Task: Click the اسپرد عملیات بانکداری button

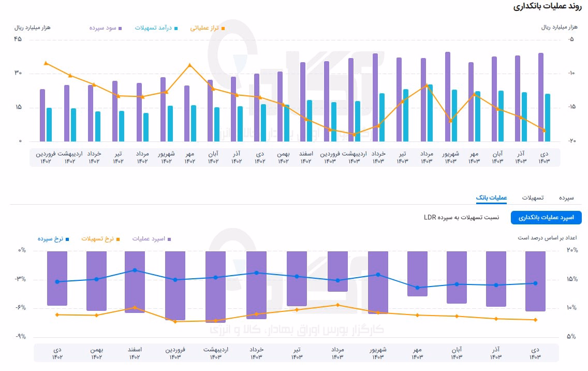Action: coord(546,218)
